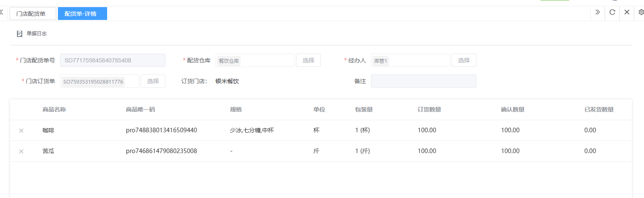The height and width of the screenshot is (198, 644).
Task: Delete the 苦瓜 row using its X icon
Action: 21,151
